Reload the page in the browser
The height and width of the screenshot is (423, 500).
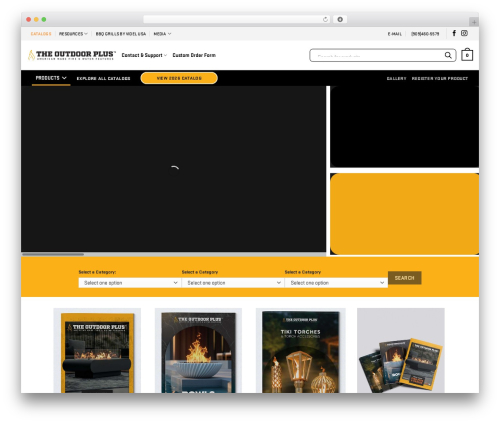325,19
